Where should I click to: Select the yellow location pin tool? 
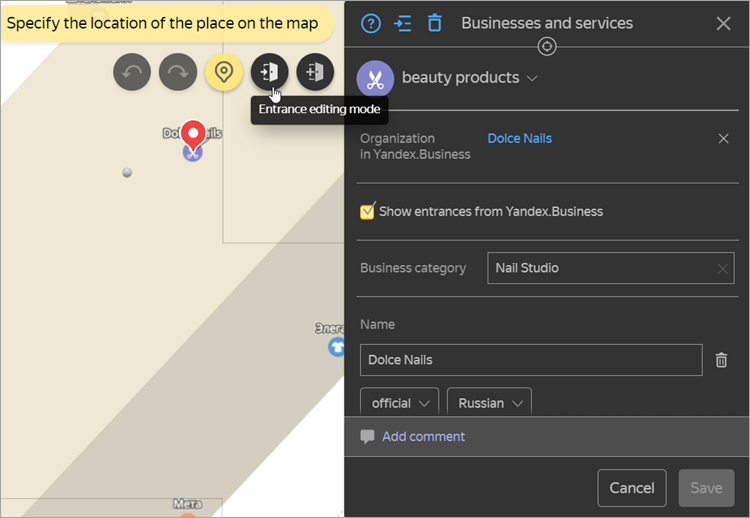224,72
